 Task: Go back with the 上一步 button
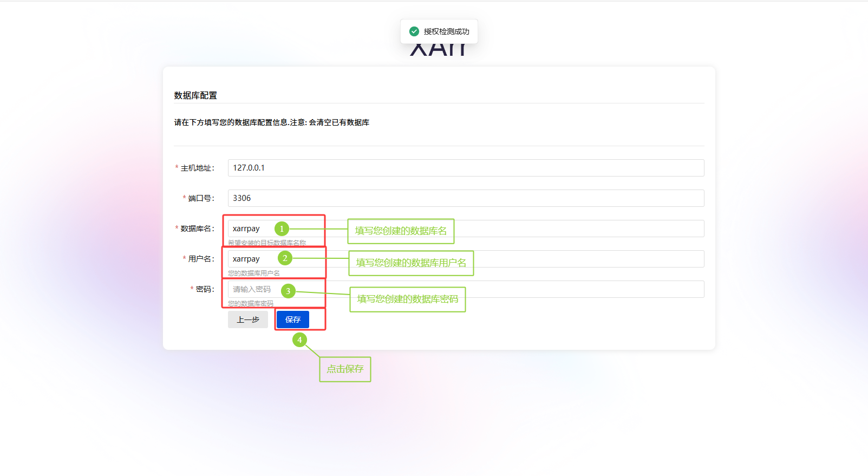point(247,319)
